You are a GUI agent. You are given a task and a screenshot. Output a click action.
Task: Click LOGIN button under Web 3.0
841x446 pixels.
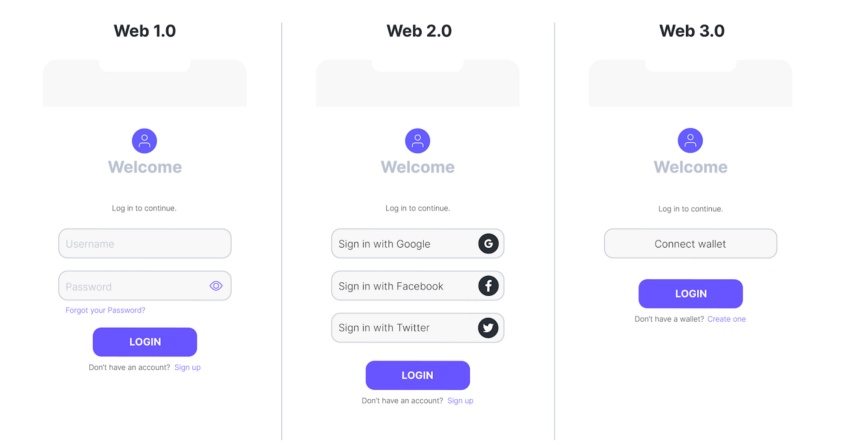pyautogui.click(x=691, y=294)
